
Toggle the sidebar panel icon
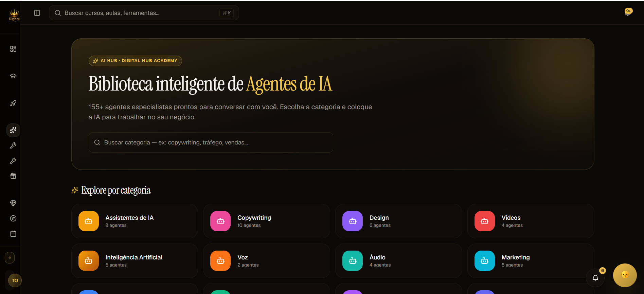(37, 13)
